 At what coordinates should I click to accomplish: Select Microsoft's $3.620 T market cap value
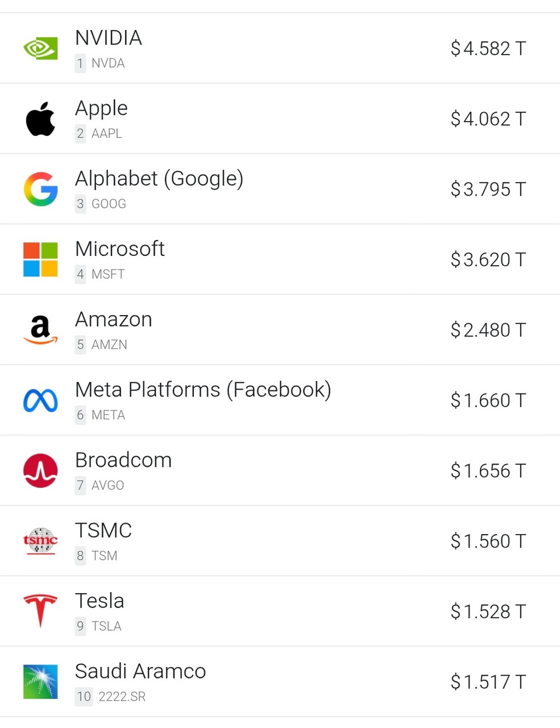click(x=488, y=259)
